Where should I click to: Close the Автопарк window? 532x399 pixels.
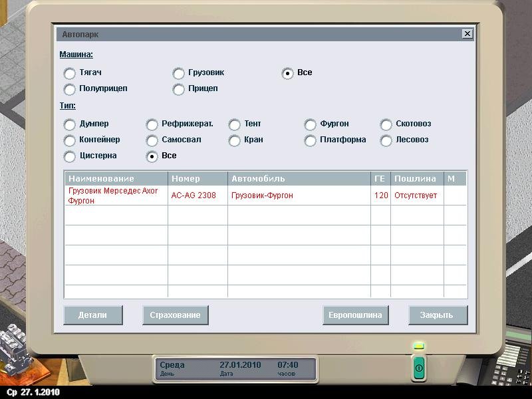pyautogui.click(x=467, y=34)
